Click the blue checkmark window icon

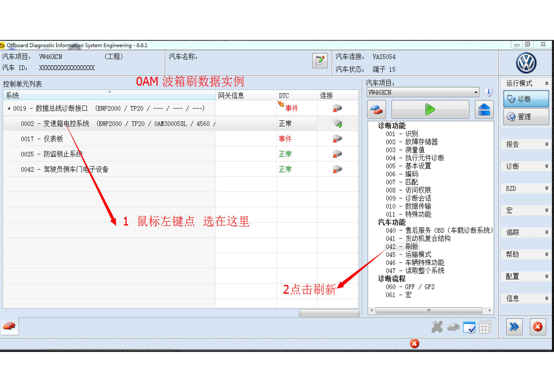coord(469,327)
